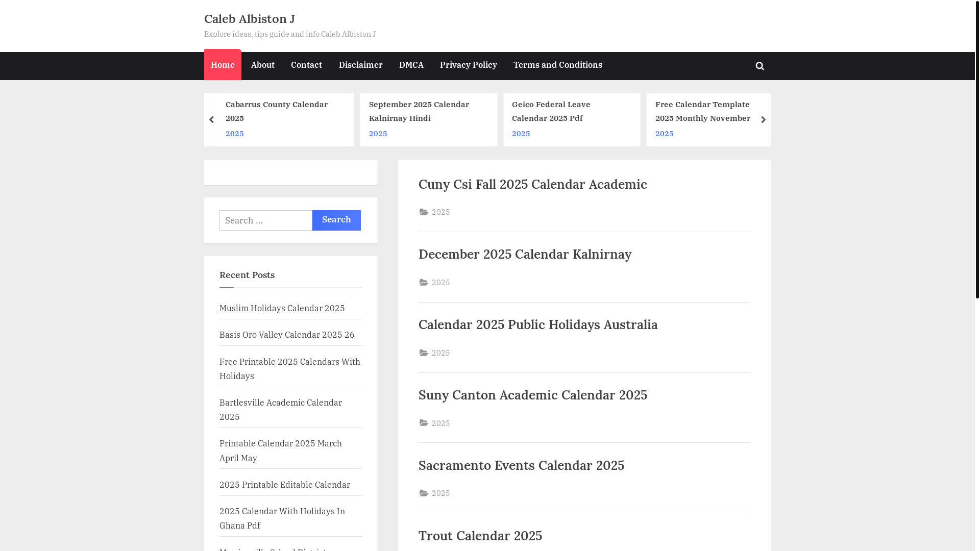
Task: Open December 2025 Calendar Kalnirnay post
Action: click(525, 254)
